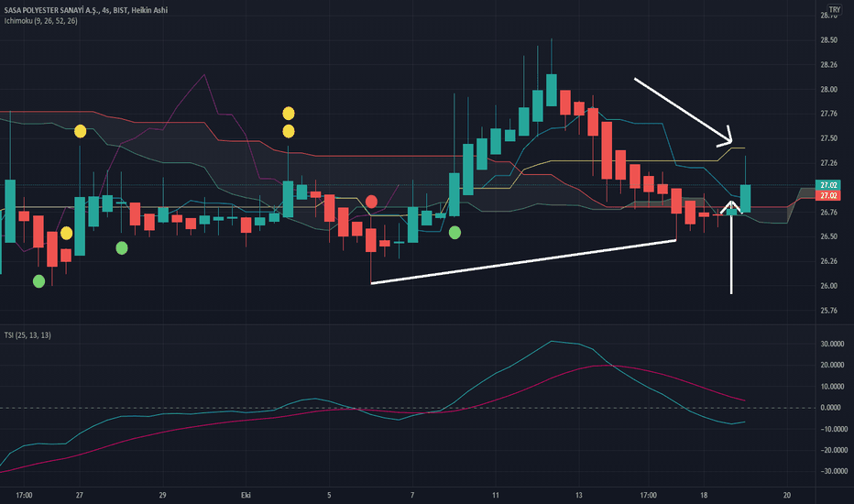Click the -10.0000 TSI scale value
This screenshot has height=504, width=854.
point(834,430)
